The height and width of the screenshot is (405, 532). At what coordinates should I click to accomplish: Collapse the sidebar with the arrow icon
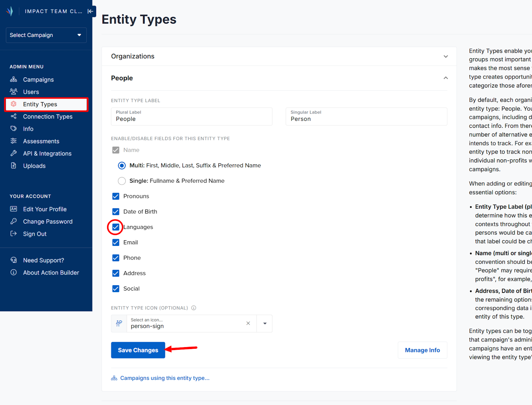click(90, 11)
